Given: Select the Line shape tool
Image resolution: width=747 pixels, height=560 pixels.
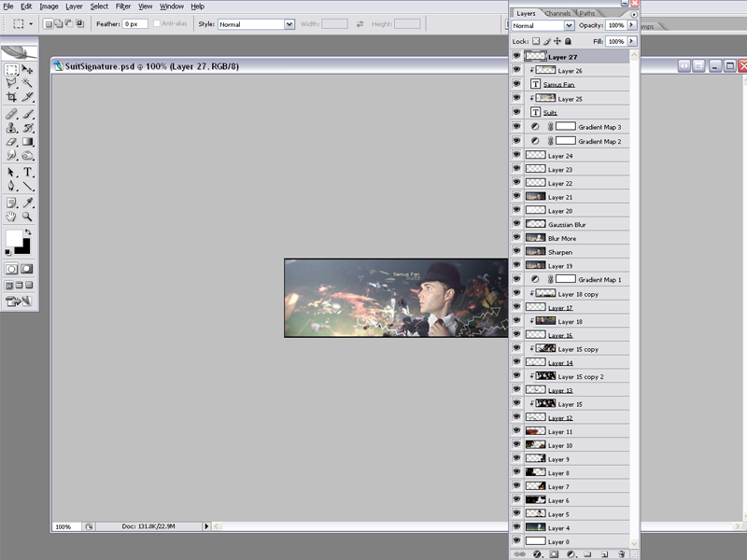Looking at the screenshot, I should pyautogui.click(x=28, y=186).
